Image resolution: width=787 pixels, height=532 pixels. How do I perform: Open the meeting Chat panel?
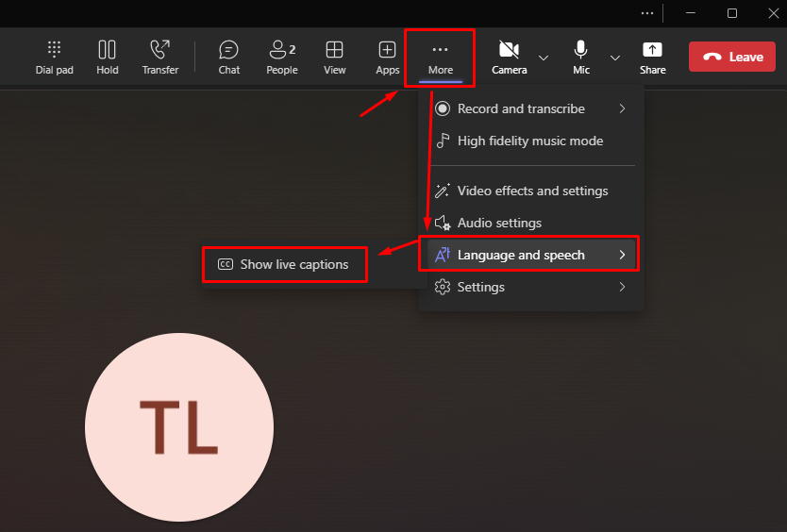(x=228, y=57)
